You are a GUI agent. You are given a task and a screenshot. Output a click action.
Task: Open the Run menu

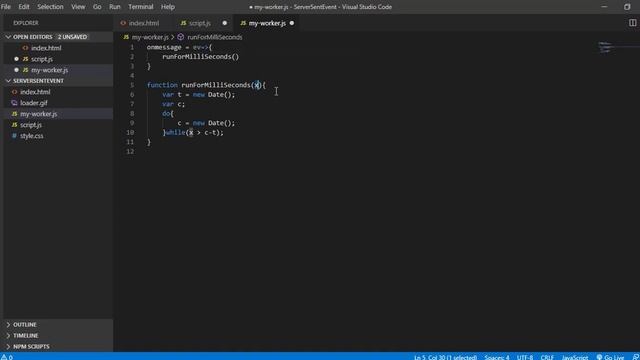pyautogui.click(x=115, y=7)
